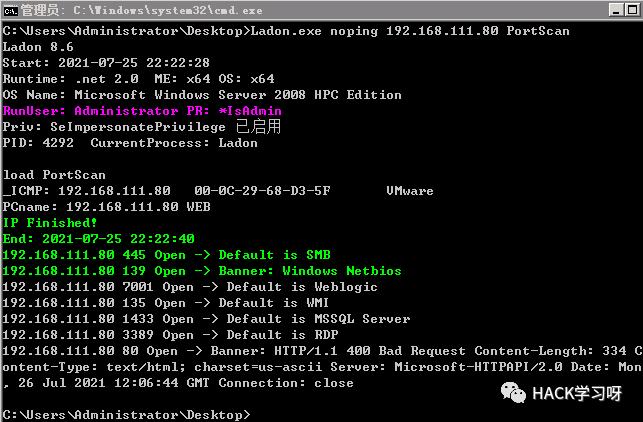This screenshot has width=643, height=422.
Task: Click the 'OS Name: Microsoft Windows Server 2008' line
Action: click(202, 95)
